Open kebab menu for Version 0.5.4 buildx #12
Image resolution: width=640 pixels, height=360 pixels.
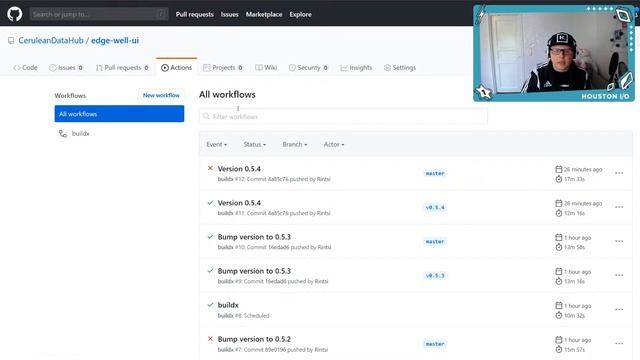(x=619, y=173)
